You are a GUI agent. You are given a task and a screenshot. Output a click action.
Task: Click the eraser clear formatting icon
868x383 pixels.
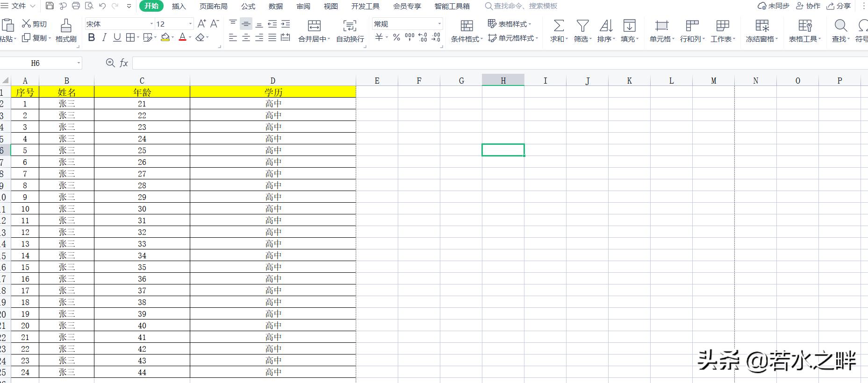[x=200, y=37]
